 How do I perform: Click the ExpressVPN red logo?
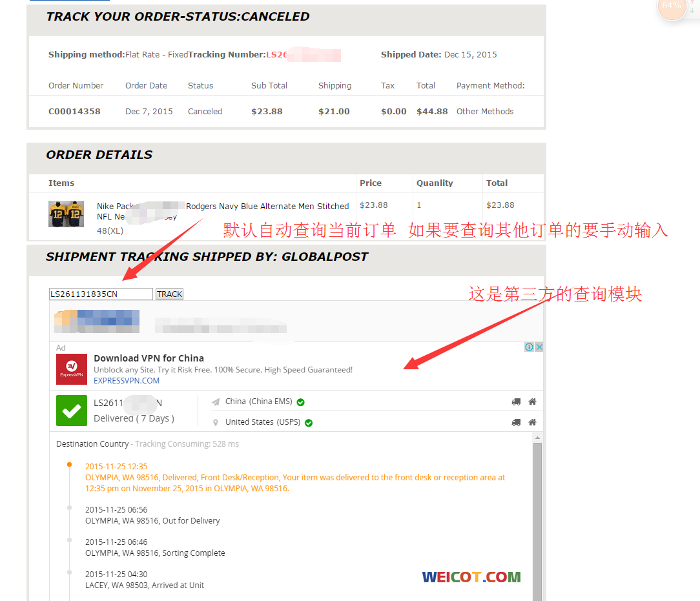point(72,369)
